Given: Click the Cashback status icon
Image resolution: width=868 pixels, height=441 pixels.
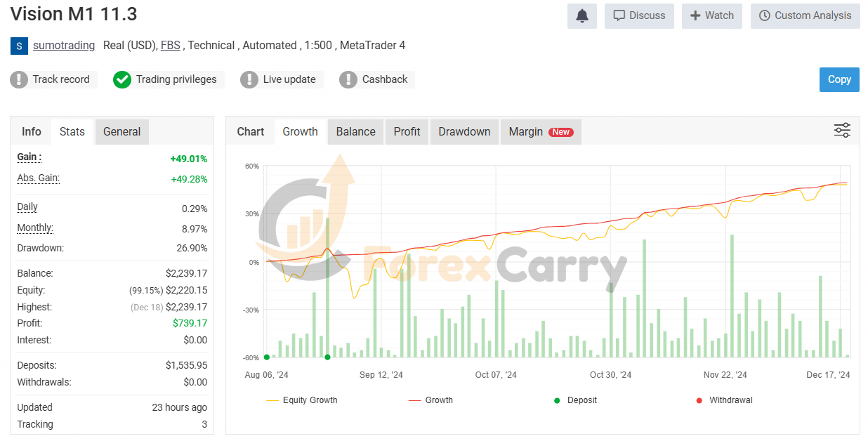Looking at the screenshot, I should tap(348, 79).
